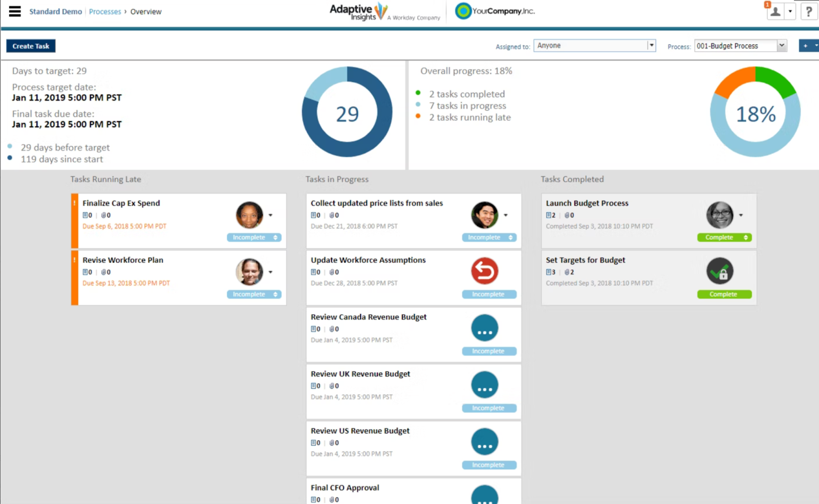Click the YourCompany Inc. logo

[x=494, y=11]
